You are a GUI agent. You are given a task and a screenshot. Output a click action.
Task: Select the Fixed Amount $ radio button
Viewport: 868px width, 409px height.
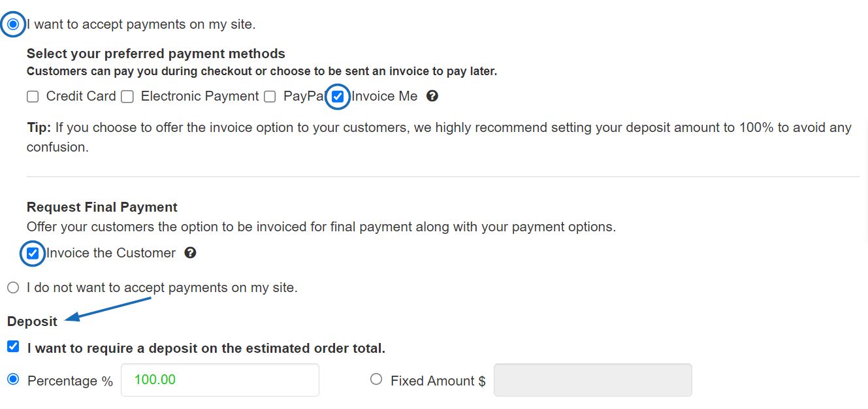[376, 379]
